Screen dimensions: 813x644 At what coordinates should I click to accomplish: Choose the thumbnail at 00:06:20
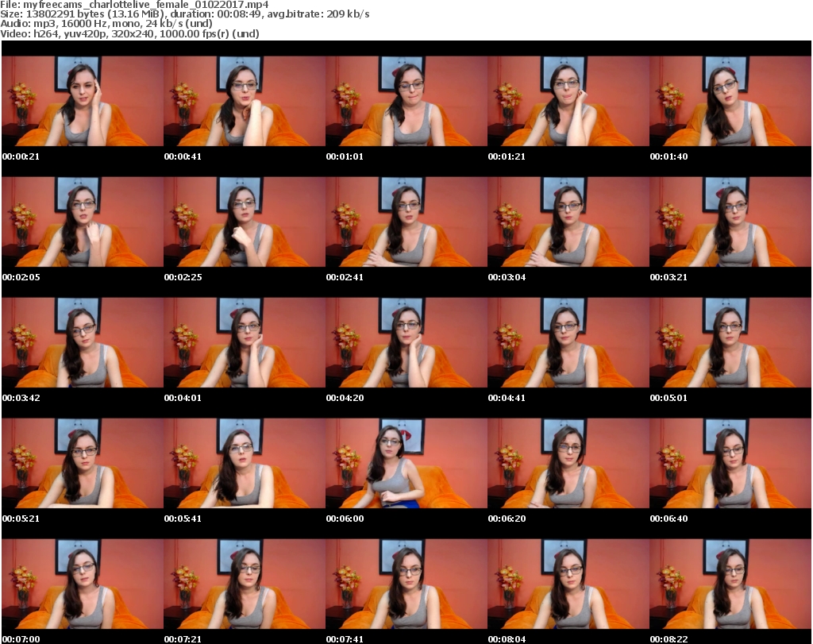(568, 463)
